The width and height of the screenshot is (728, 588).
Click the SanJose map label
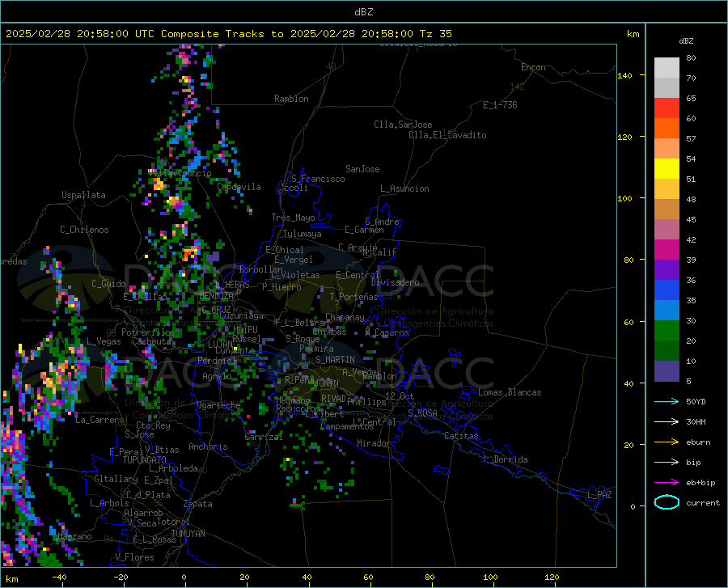coord(362,169)
